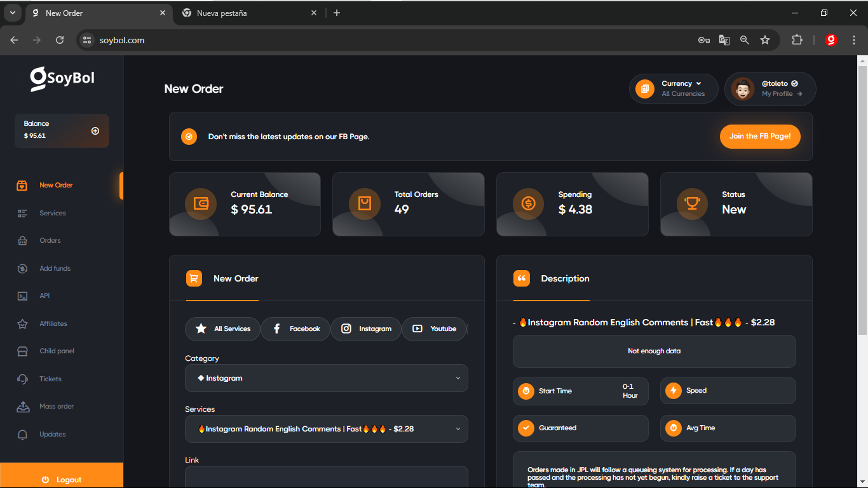Image resolution: width=868 pixels, height=488 pixels.
Task: Click the API terminal icon in sidebar
Action: coord(23,296)
